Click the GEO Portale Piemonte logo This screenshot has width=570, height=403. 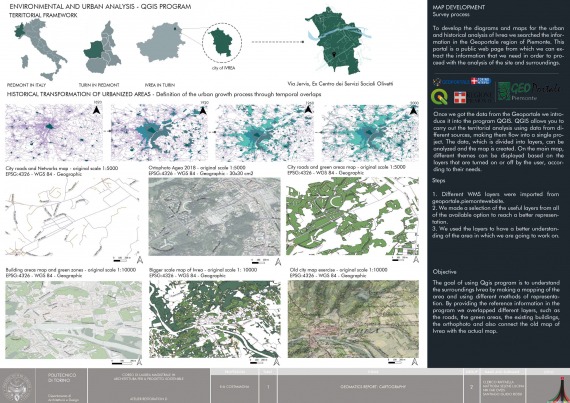[x=529, y=91]
